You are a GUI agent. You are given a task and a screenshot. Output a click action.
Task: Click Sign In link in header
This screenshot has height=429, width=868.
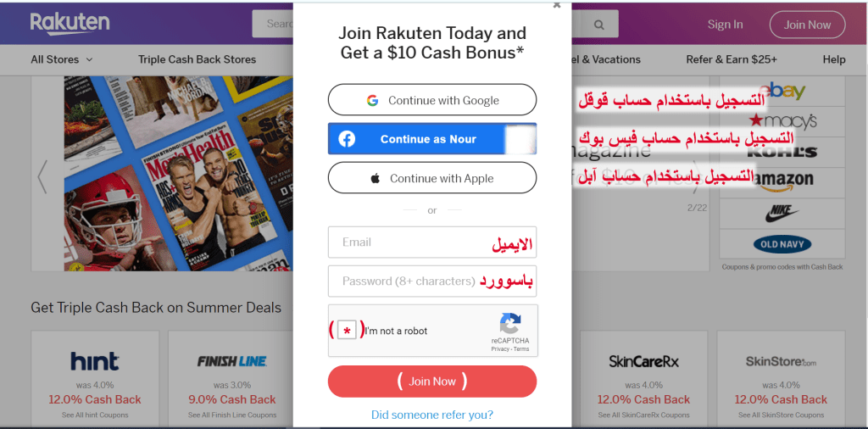tap(726, 25)
